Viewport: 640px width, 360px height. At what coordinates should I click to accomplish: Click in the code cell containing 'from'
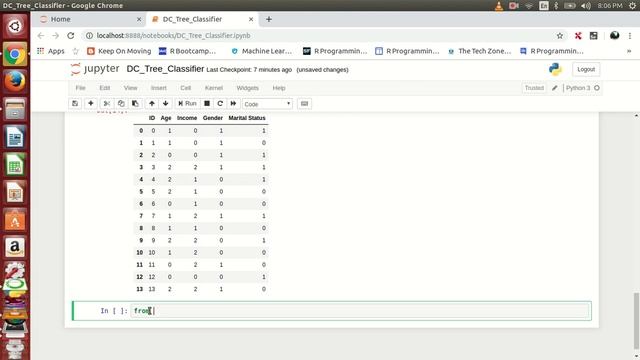click(361, 311)
